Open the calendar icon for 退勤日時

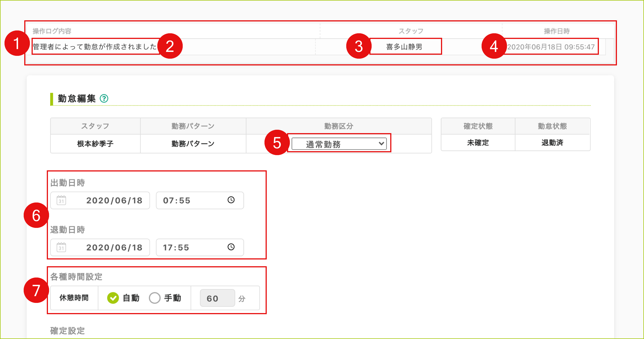point(61,247)
